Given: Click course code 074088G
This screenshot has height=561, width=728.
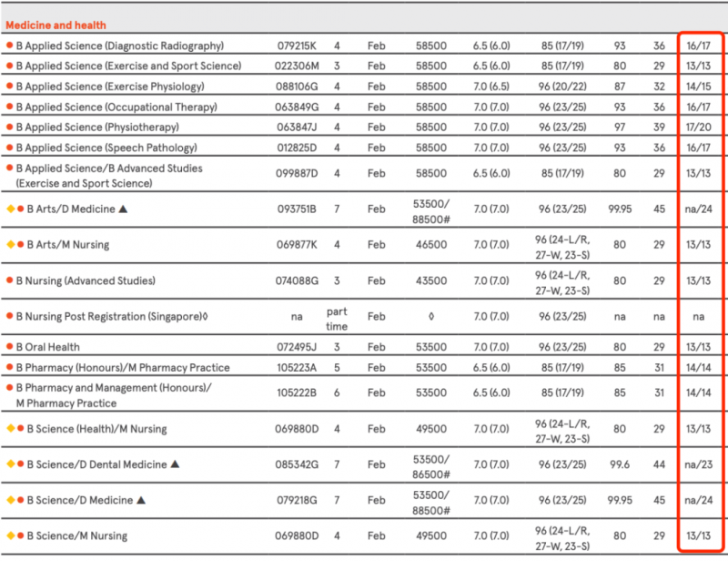Looking at the screenshot, I should [297, 280].
